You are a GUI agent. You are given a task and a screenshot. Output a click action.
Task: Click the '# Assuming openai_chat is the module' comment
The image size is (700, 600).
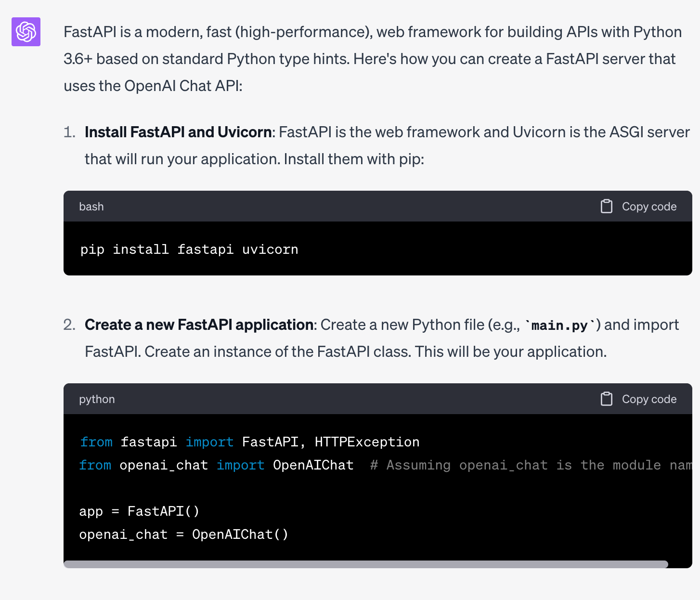531,465
